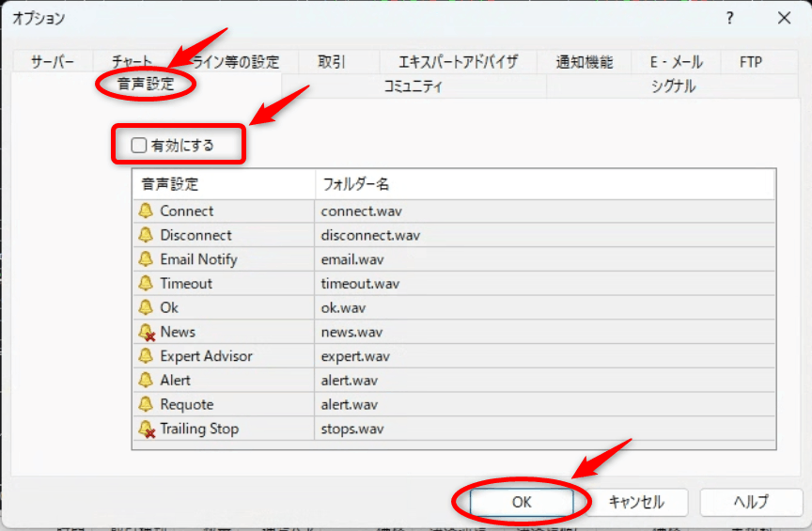This screenshot has height=531, width=812.
Task: Click the bell icon beside Connect
Action: [146, 211]
